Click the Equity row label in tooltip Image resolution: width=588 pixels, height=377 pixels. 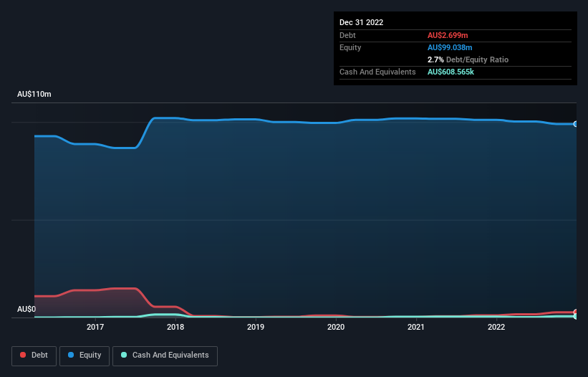click(350, 47)
